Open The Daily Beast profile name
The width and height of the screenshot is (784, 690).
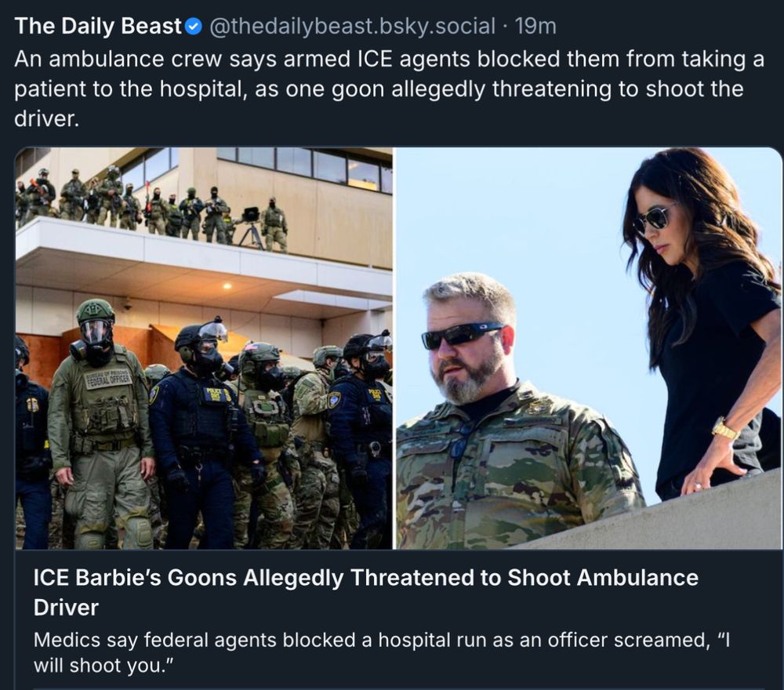[x=98, y=26]
